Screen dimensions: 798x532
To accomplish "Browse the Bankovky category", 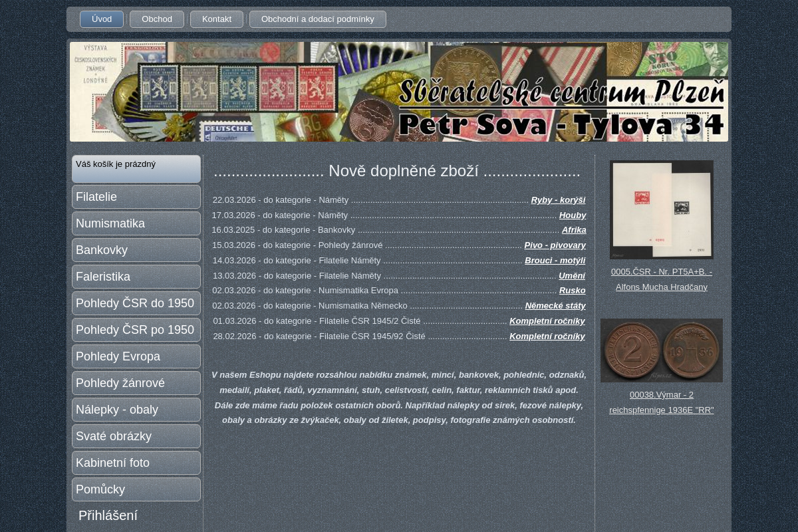I will click(136, 250).
